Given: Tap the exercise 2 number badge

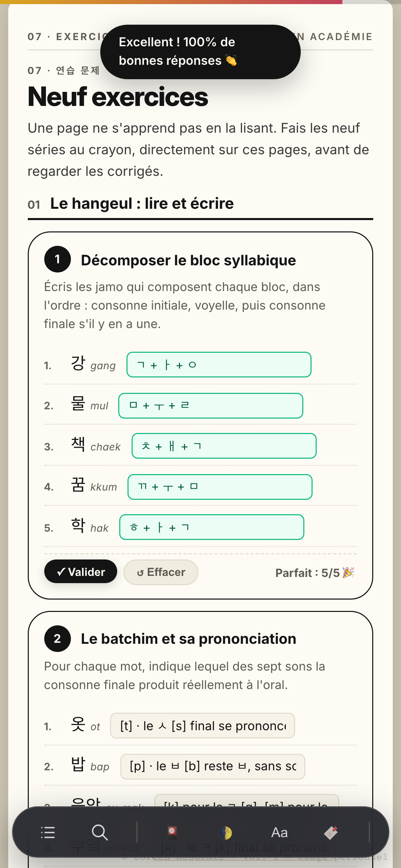Looking at the screenshot, I should pos(58,638).
